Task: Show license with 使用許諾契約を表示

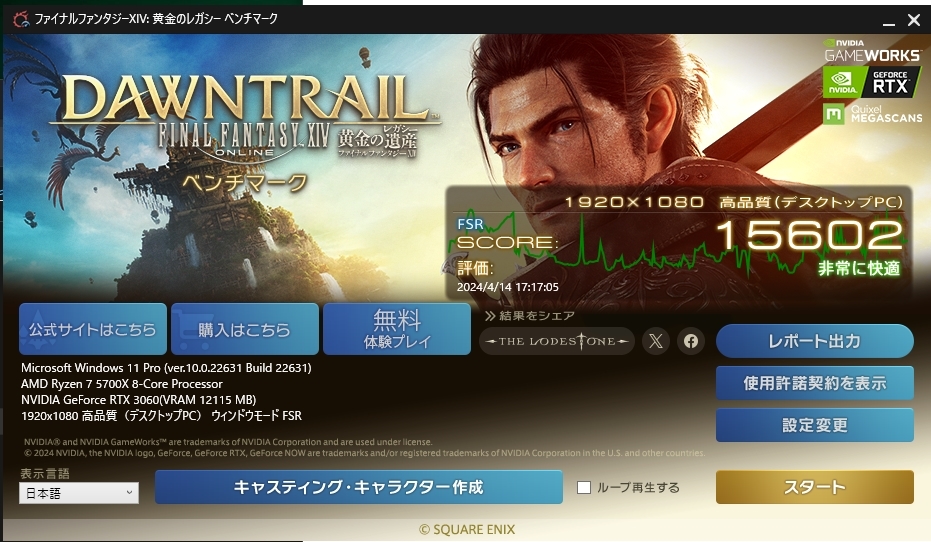Action: point(815,383)
